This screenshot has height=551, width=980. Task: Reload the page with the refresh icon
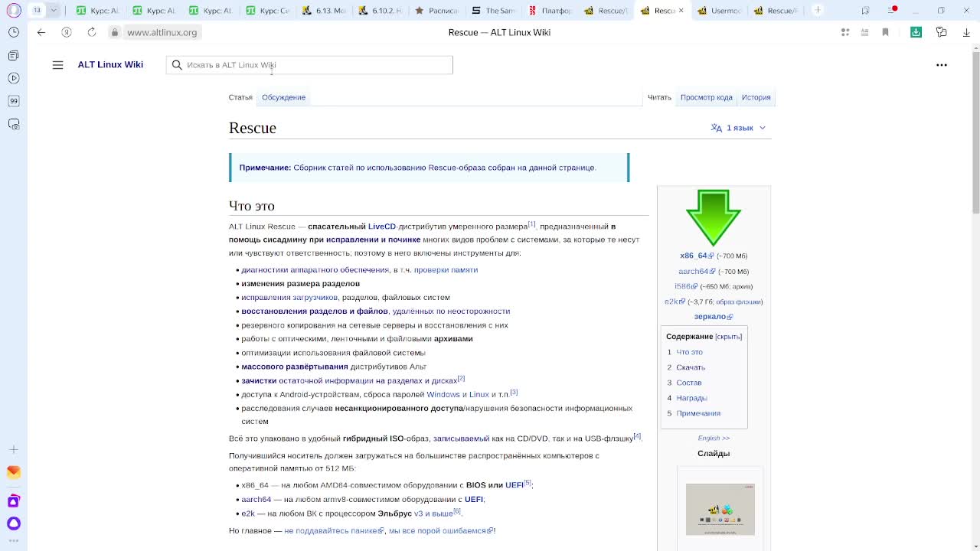[92, 32]
